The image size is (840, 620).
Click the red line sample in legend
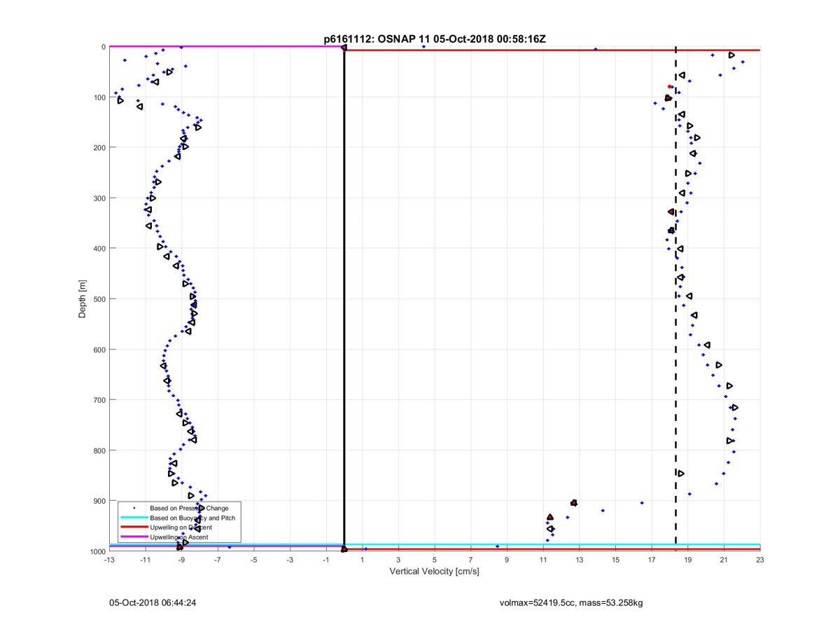point(133,528)
